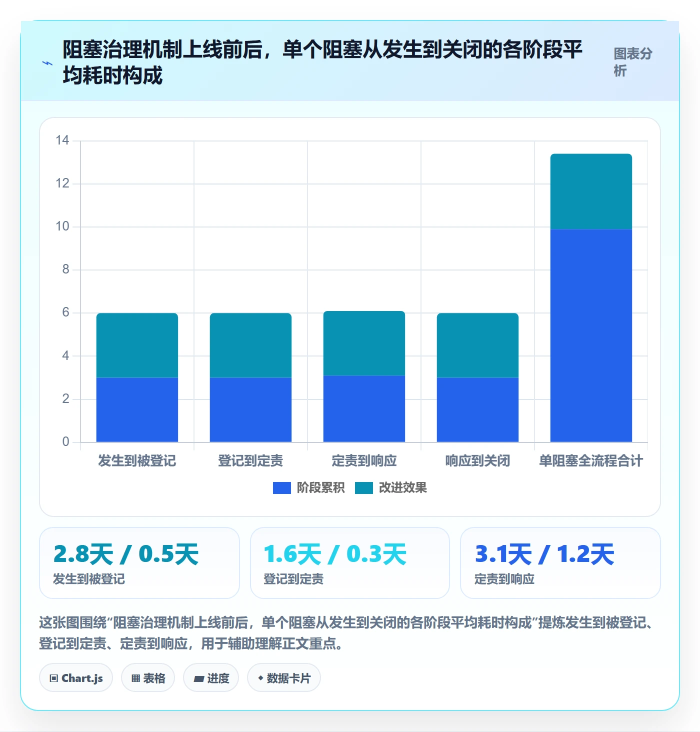This screenshot has height=732, width=700.
Task: Click the teal bar segment for 登记到定责
Action: click(250, 345)
